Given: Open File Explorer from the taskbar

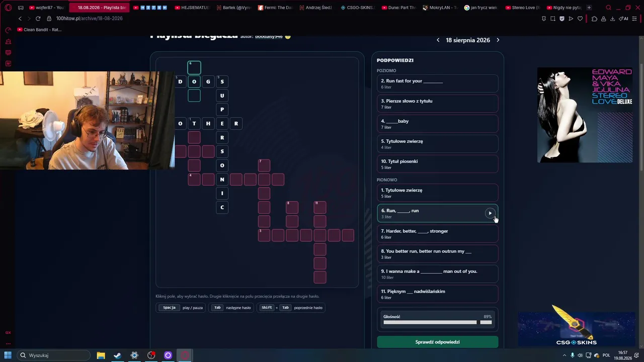Looking at the screenshot, I should click(x=101, y=355).
